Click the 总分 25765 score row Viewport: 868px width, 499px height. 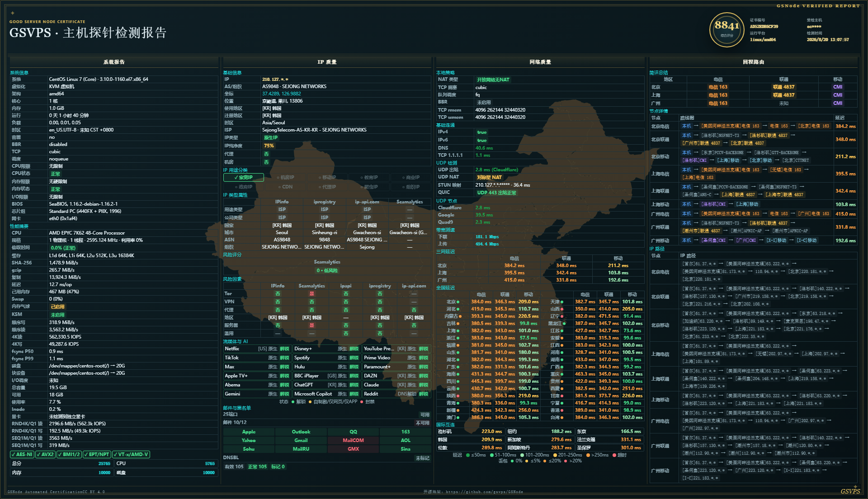(x=61, y=464)
